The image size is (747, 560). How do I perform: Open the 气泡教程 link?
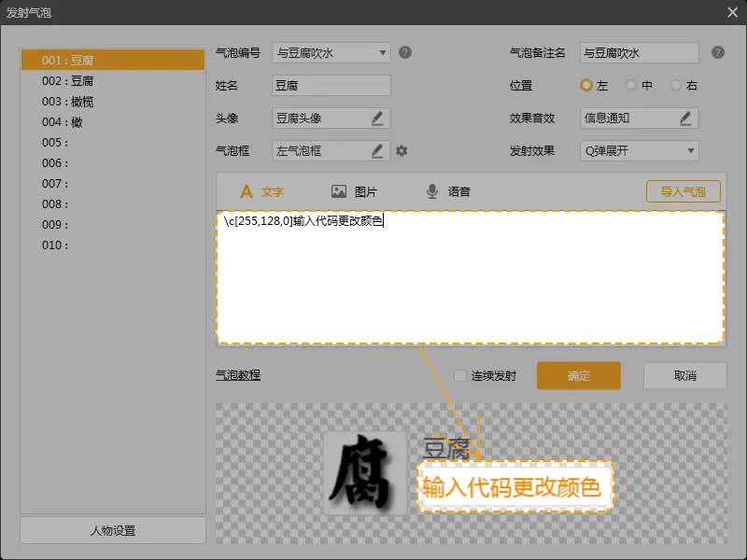(x=238, y=375)
